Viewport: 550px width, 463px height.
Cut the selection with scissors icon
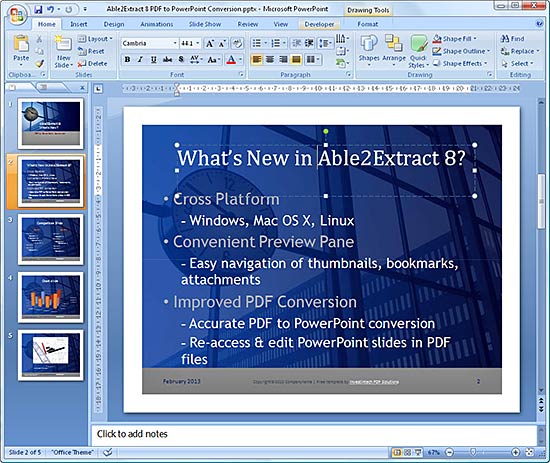tap(40, 39)
